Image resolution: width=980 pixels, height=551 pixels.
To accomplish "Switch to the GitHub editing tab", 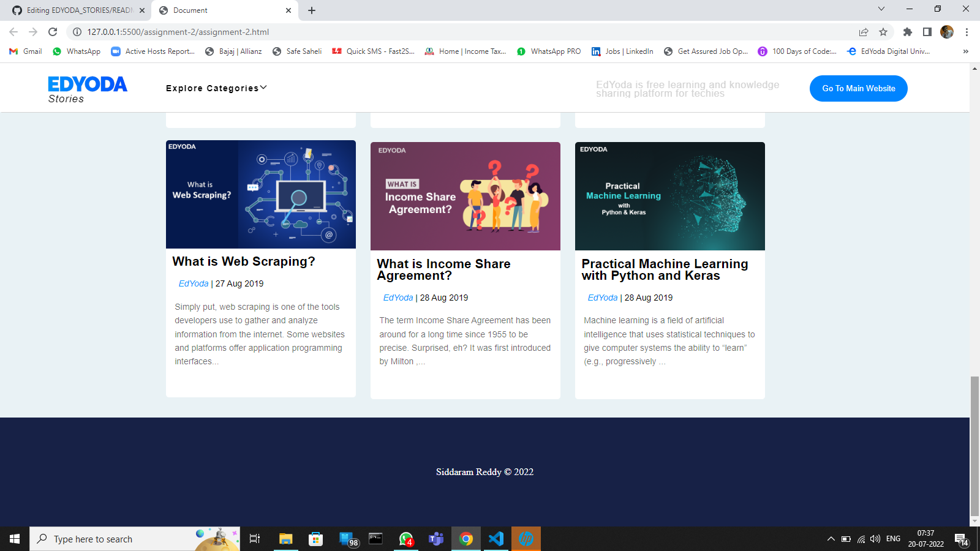I will coord(73,10).
